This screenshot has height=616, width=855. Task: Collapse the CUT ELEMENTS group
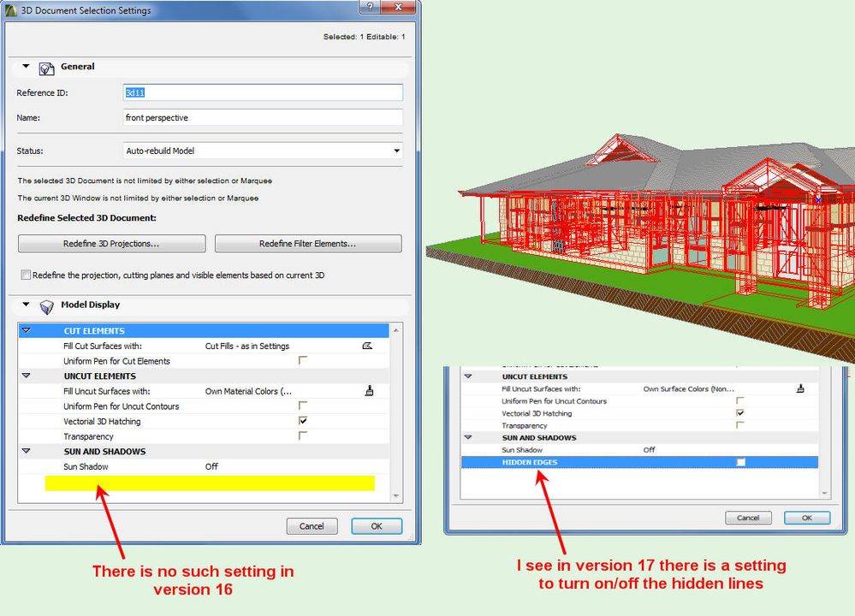[26, 330]
